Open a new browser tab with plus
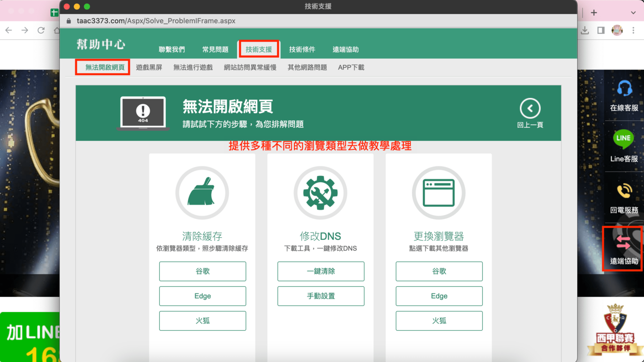This screenshot has height=362, width=644. (594, 13)
